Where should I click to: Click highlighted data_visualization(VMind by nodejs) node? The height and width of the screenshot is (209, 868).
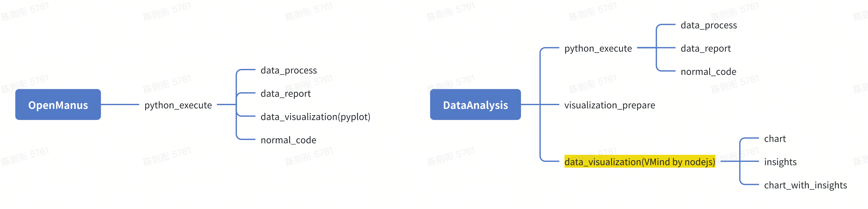pyautogui.click(x=640, y=162)
